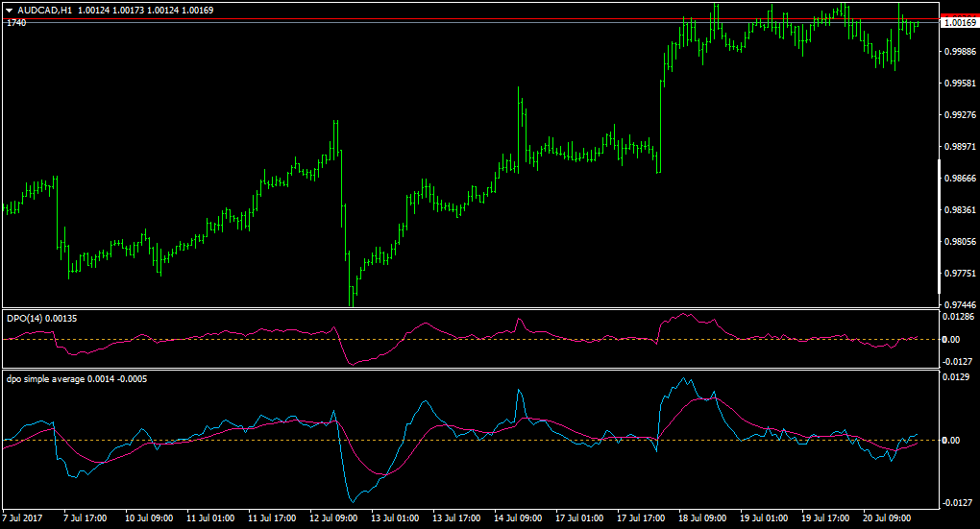The image size is (980, 529).
Task: Select the dpo simple average indicator label
Action: [x=77, y=379]
